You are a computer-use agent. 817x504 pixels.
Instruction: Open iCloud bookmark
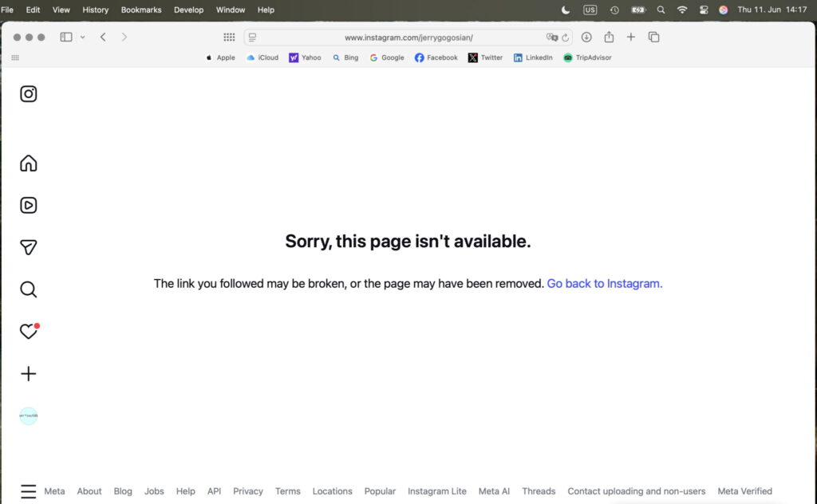tap(262, 57)
